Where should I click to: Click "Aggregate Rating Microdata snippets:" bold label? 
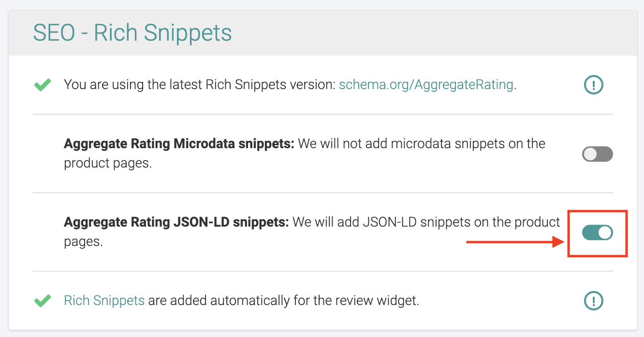(x=179, y=144)
